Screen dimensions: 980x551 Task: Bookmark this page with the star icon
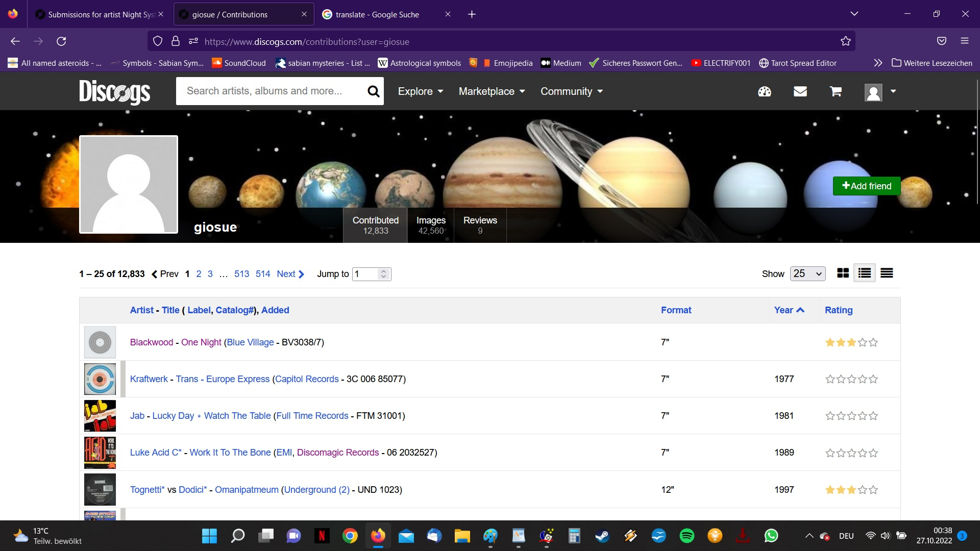point(845,41)
